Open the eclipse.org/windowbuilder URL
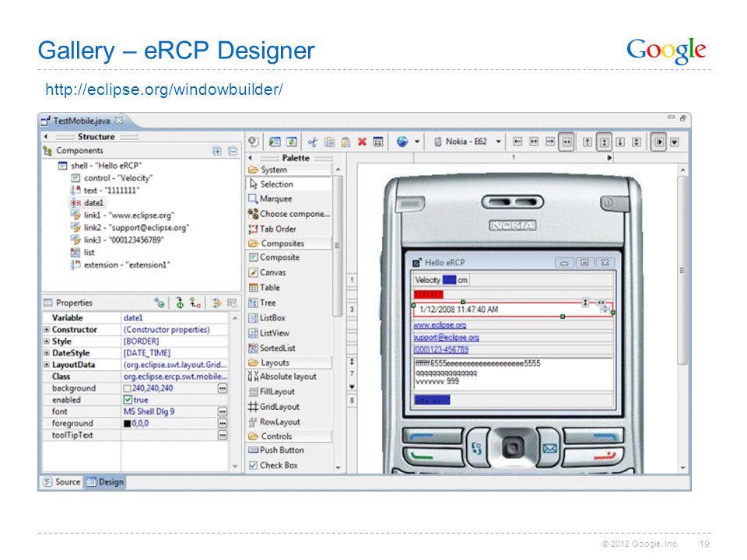The width and height of the screenshot is (747, 560). coord(164,89)
